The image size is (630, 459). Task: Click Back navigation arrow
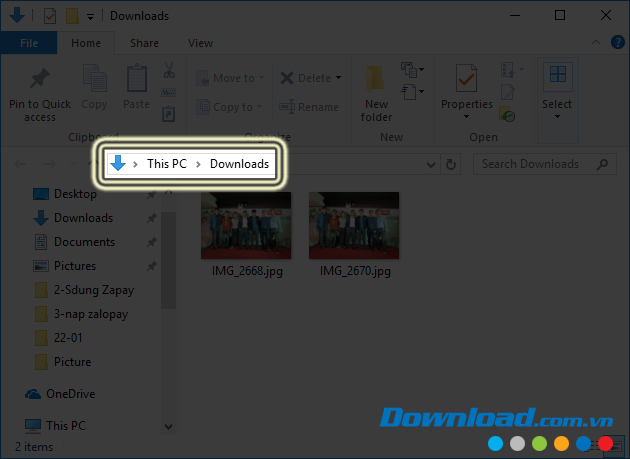click(20, 164)
